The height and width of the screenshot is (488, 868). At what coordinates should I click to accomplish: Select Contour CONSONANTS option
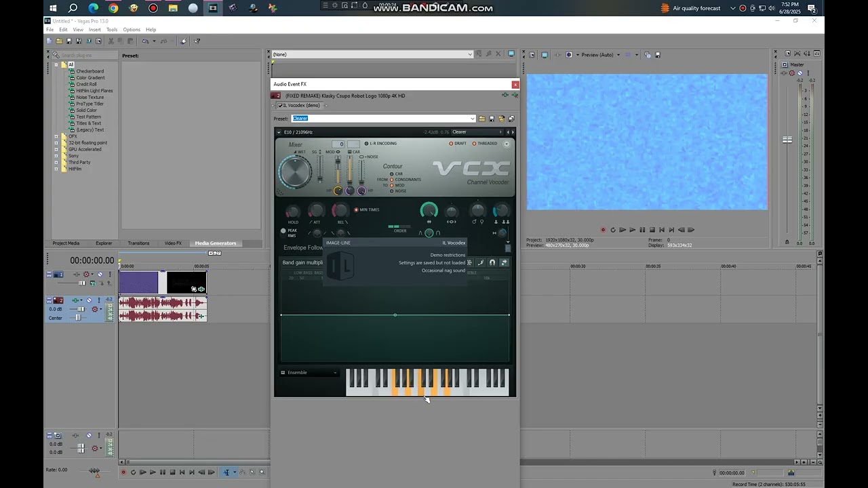coord(391,180)
